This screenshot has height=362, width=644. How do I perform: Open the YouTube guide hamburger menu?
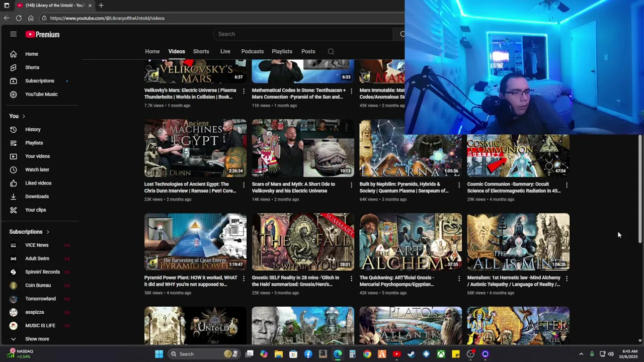point(14,34)
